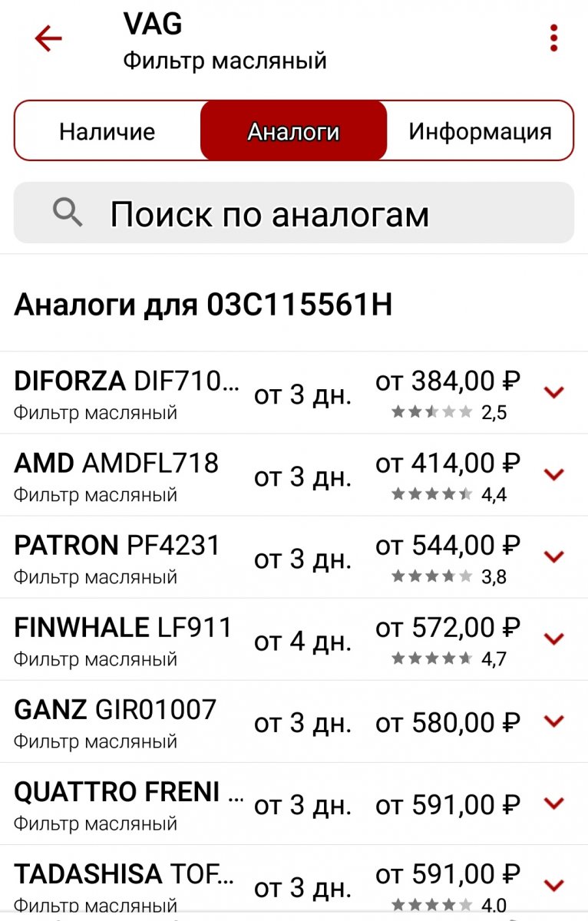The image size is (588, 921).
Task: Open the GANZ GIR01007 item
Action: [294, 721]
